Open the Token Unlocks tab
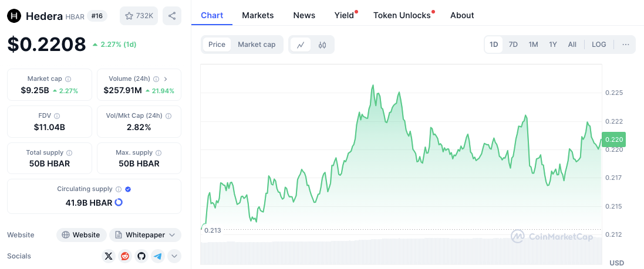 402,15
